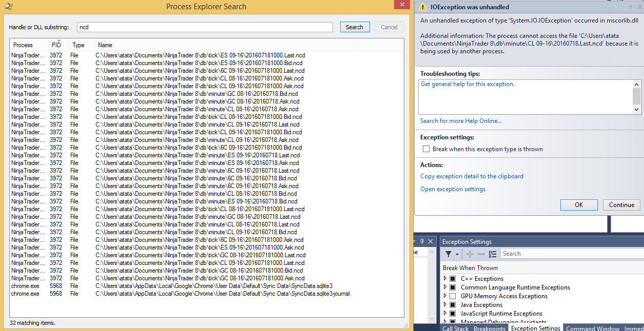Click the Handle or DLL substring input field
The width and height of the screenshot is (644, 331).
[205, 27]
